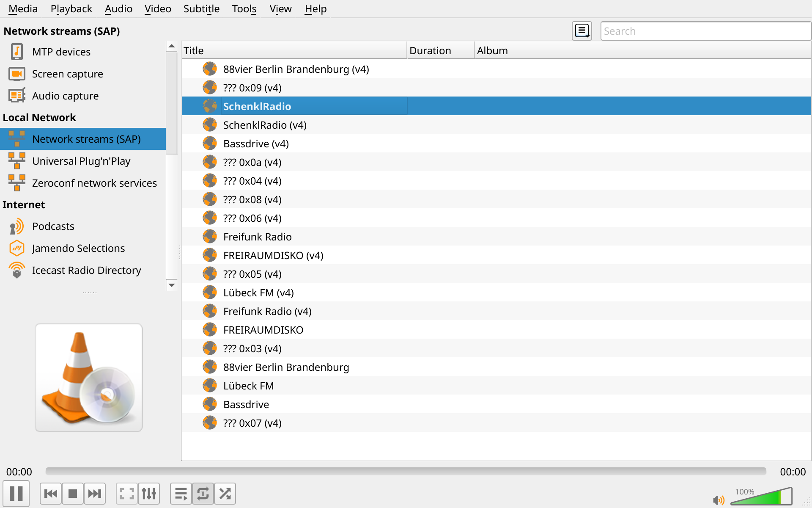Open the Help menu
The width and height of the screenshot is (812, 508).
pyautogui.click(x=315, y=9)
